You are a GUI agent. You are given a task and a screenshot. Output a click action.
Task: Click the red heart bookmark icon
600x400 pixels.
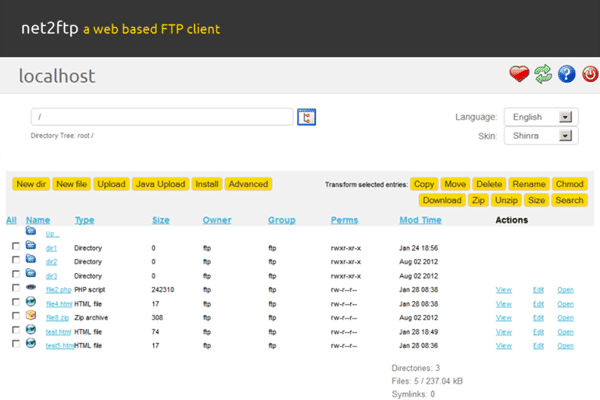coord(518,74)
